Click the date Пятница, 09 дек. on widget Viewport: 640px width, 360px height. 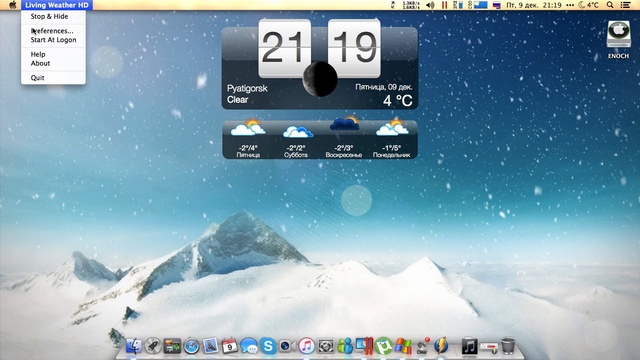pyautogui.click(x=384, y=87)
